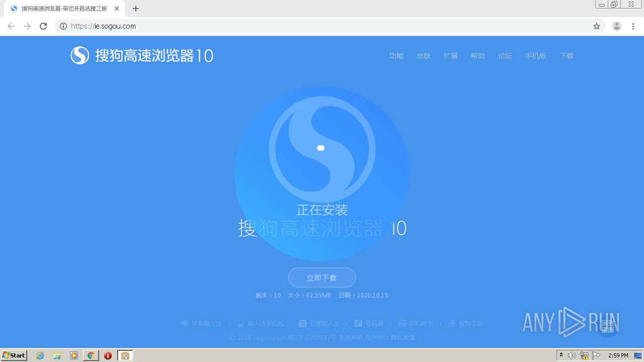Launch Internet Explorer from taskbar
The height and width of the screenshot is (362, 644).
(40, 355)
